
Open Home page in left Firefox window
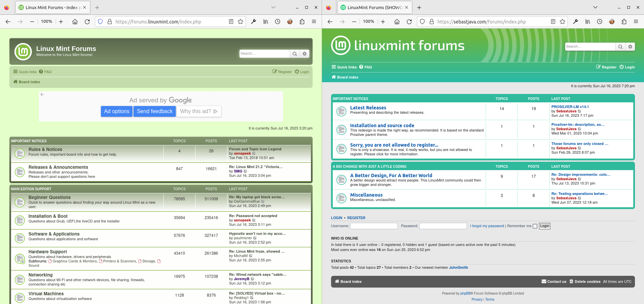click(x=75, y=21)
